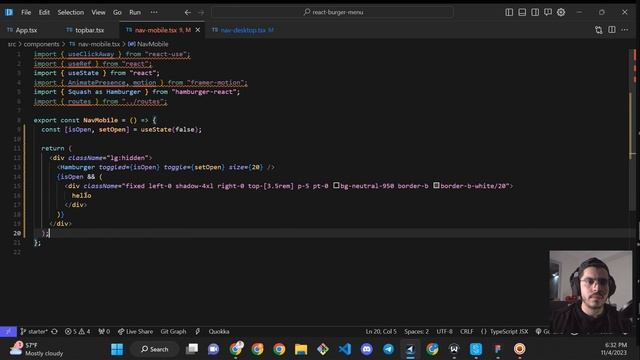Open the Windows Start menu
640x360 pixels.
[x=117, y=349]
